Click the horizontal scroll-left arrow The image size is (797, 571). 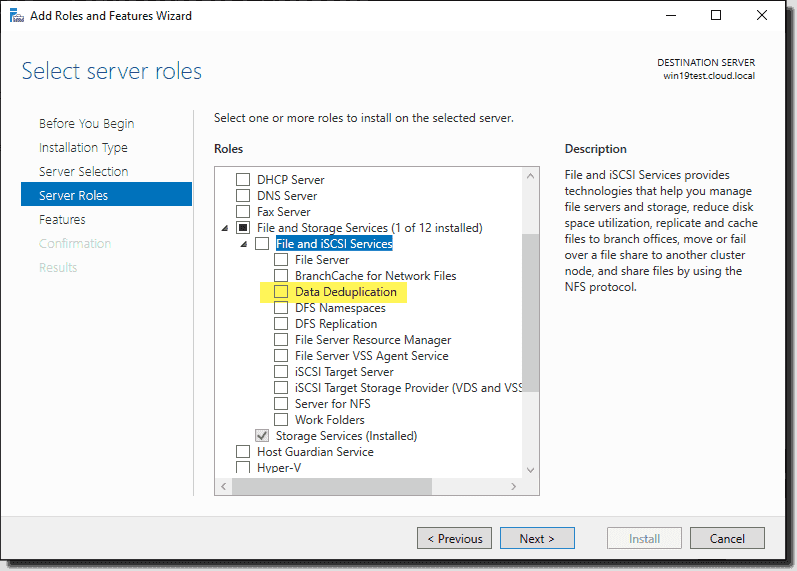(x=224, y=487)
